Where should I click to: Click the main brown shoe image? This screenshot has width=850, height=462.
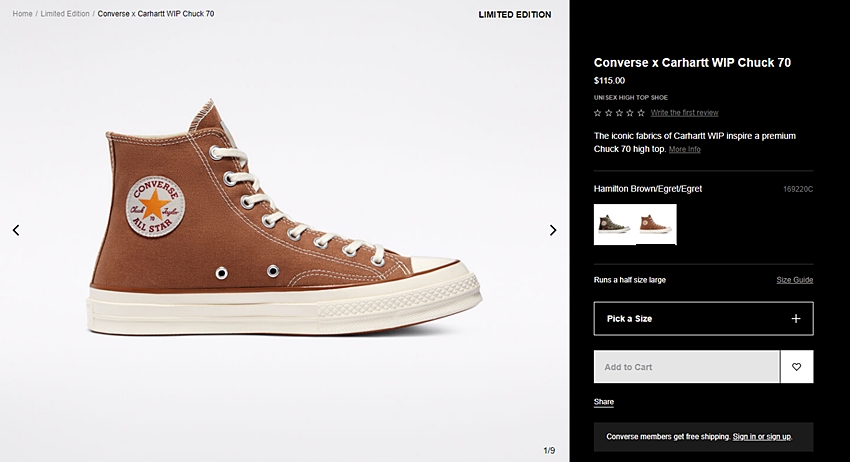click(x=285, y=217)
